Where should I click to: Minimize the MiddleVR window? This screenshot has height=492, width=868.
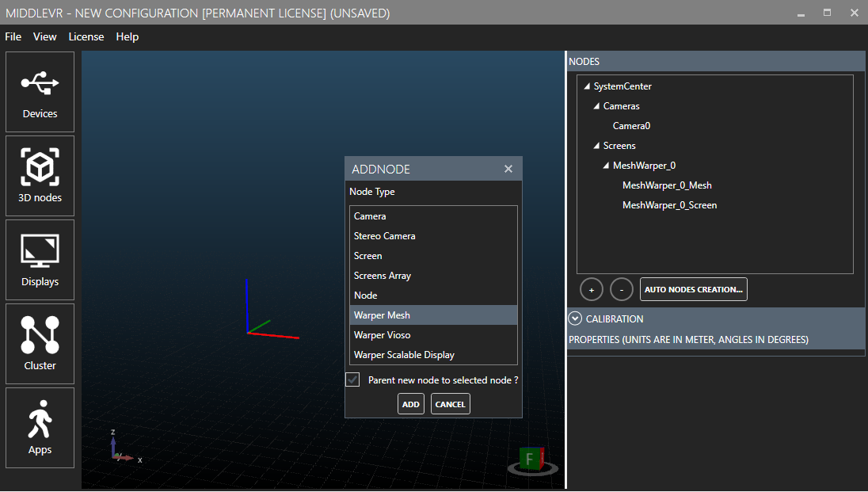coord(801,13)
